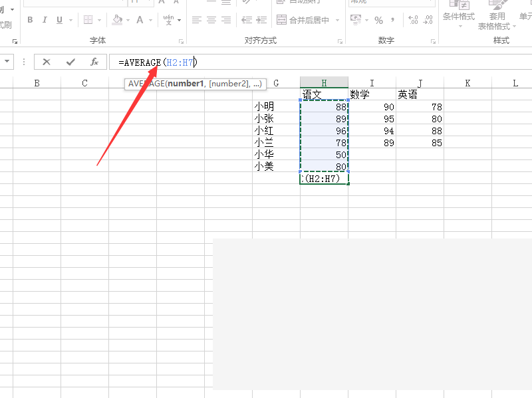This screenshot has height=398, width=532.
Task: Open 字体 dialog launcher
Action: pyautogui.click(x=181, y=42)
